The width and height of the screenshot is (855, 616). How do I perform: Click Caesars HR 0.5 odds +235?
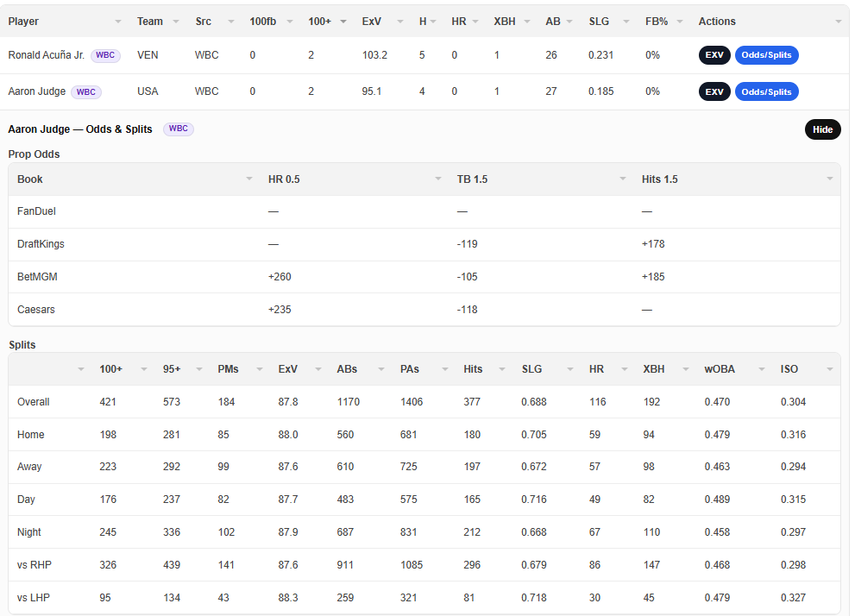click(x=280, y=310)
